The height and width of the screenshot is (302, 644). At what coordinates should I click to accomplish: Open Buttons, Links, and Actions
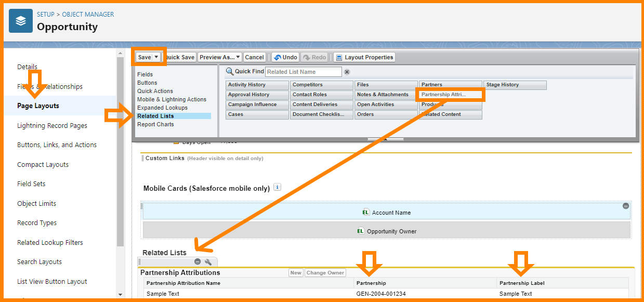57,145
